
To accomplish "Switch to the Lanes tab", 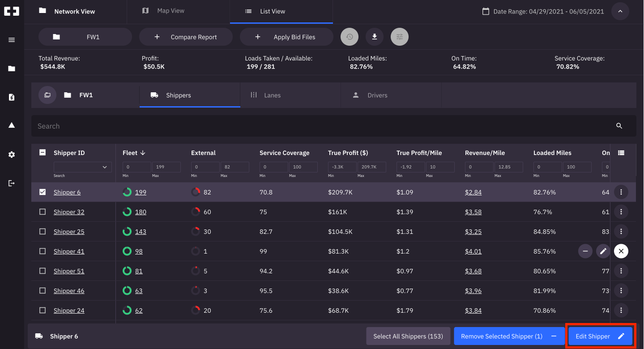I will coord(272,95).
